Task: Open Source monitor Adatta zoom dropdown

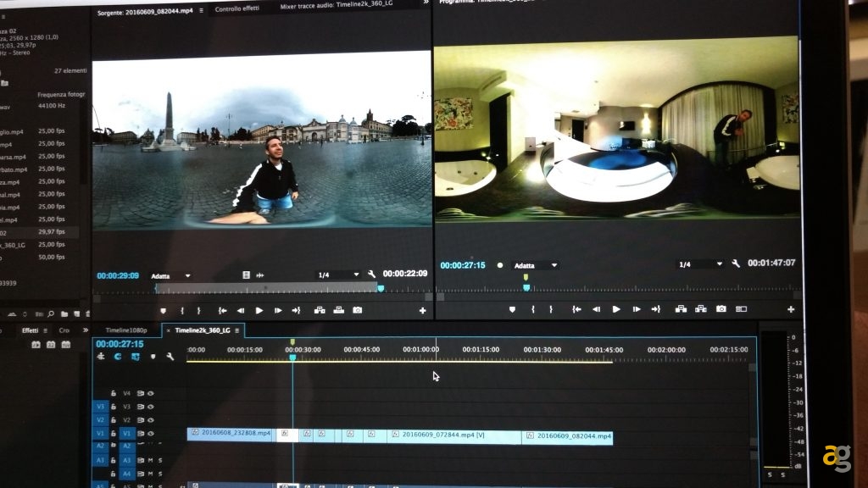Action: (171, 275)
